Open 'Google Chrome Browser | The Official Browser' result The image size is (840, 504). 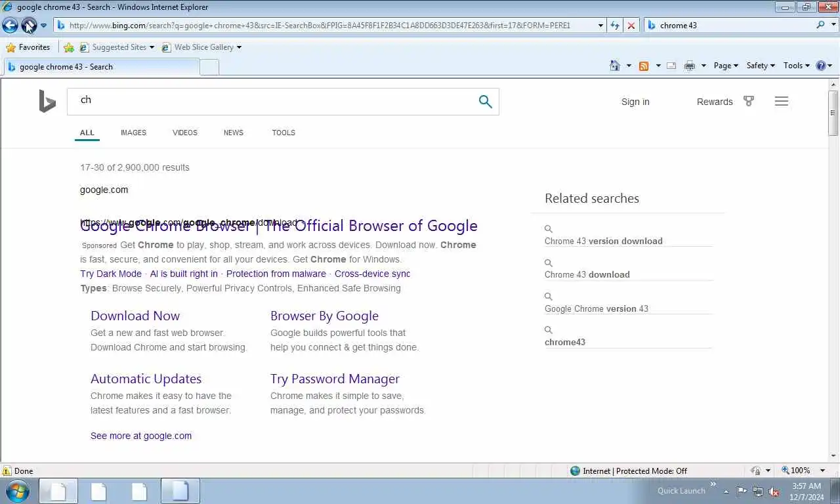(279, 226)
